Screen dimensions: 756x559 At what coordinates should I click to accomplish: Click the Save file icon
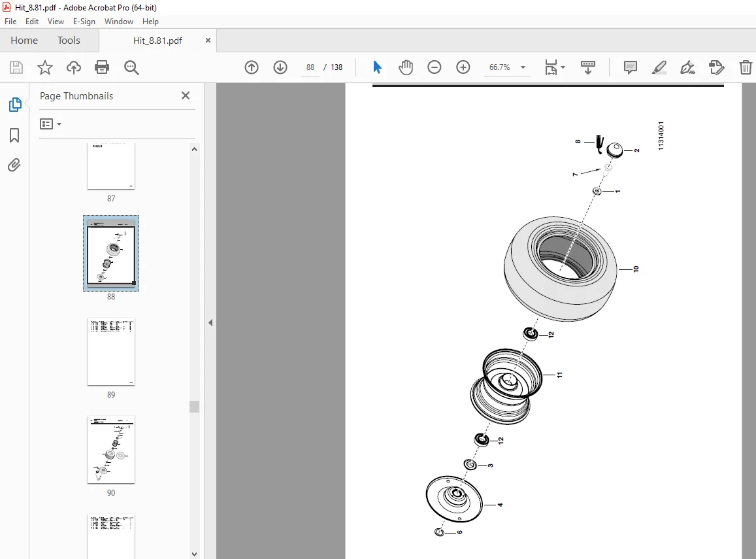tap(16, 67)
